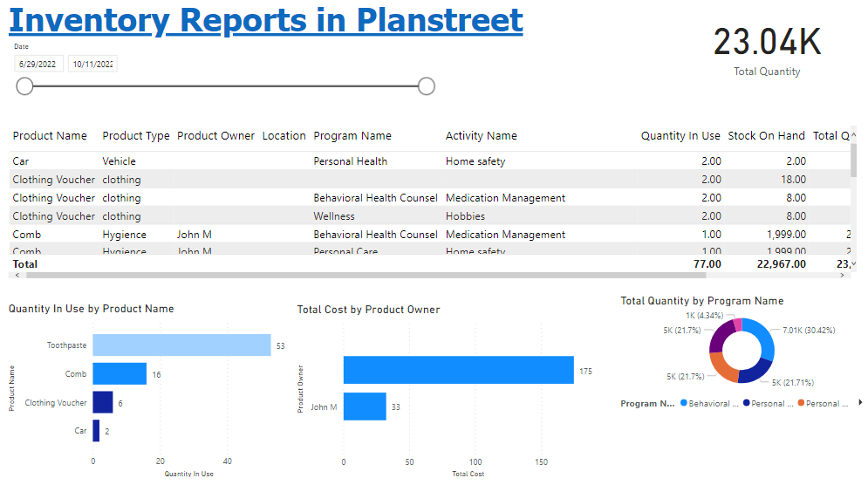The height and width of the screenshot is (485, 868).
Task: Sort by the Activity Name column header
Action: click(x=481, y=136)
